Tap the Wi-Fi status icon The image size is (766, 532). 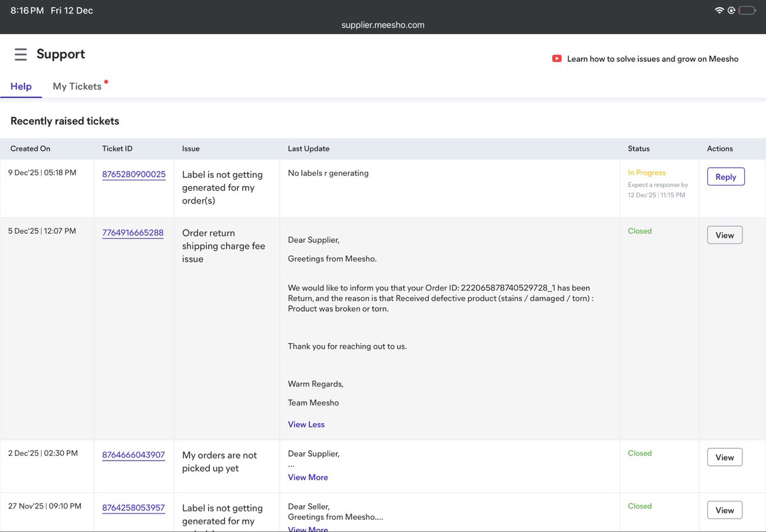(x=719, y=11)
